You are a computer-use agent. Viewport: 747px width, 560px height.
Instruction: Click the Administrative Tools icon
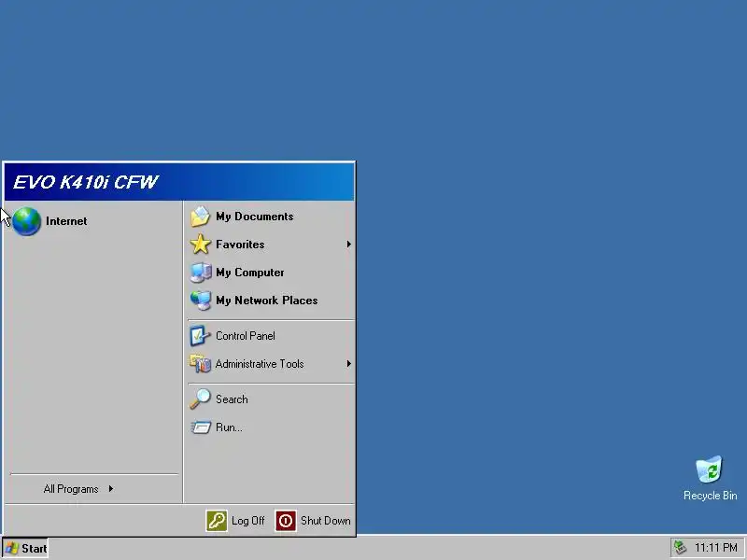tap(200, 364)
